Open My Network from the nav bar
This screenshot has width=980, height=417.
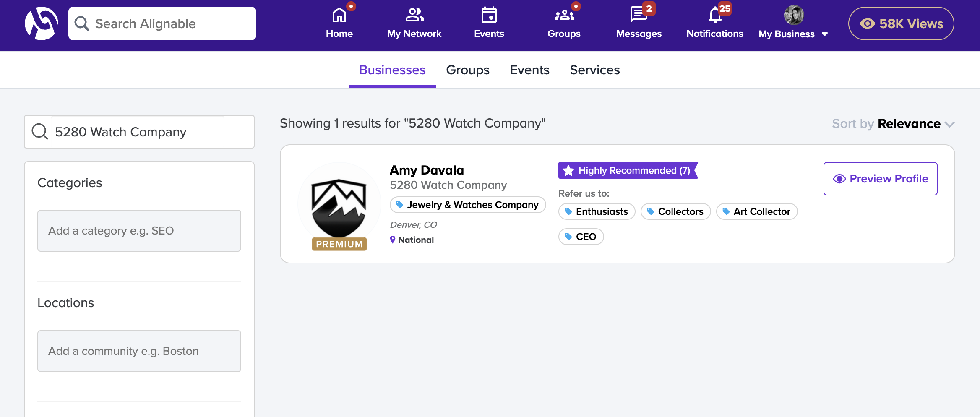[414, 23]
